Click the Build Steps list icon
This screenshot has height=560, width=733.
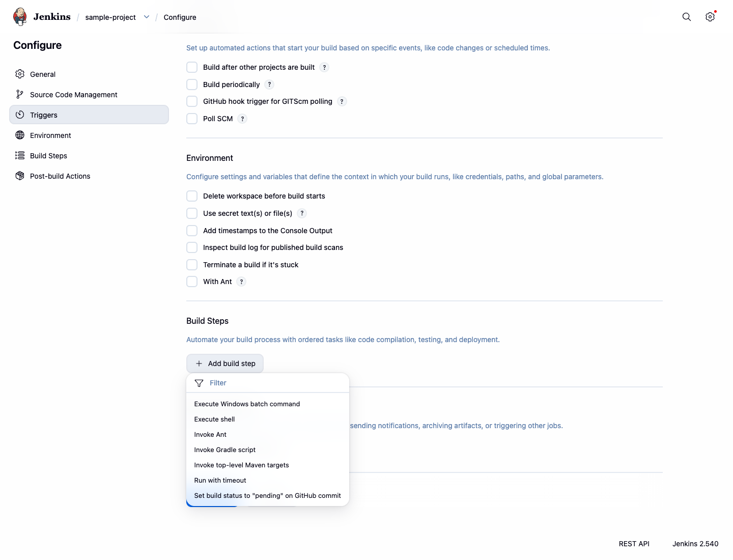[20, 155]
